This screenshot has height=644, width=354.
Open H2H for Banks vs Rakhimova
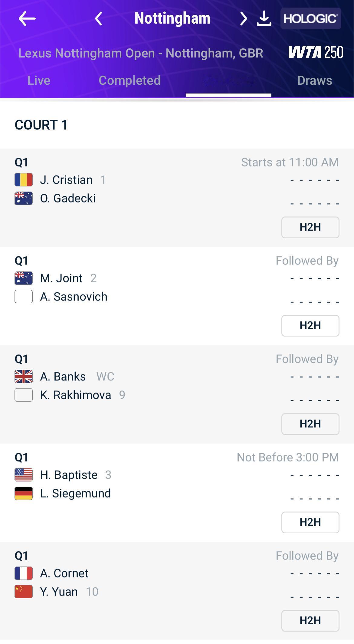pyautogui.click(x=310, y=424)
